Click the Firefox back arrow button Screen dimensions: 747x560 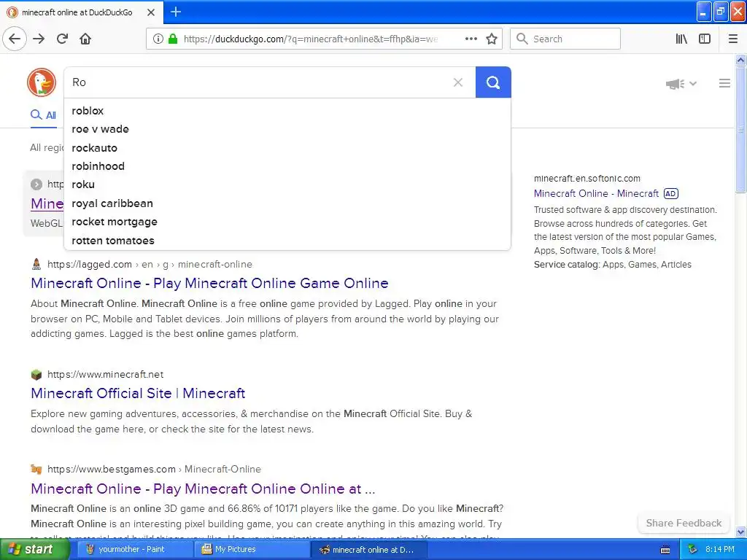pyautogui.click(x=15, y=39)
